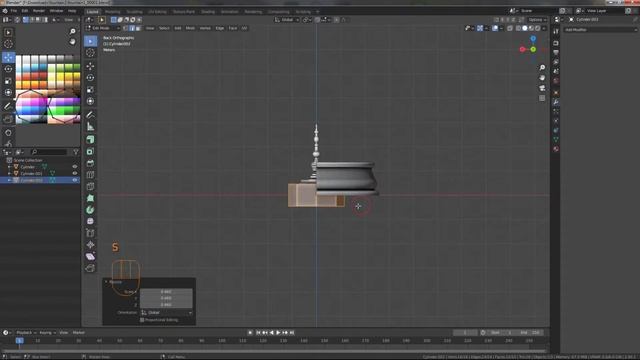Screen dimensions: 640x360
Task: Open the Global transform orientation dropdown in header
Action: click(x=287, y=20)
